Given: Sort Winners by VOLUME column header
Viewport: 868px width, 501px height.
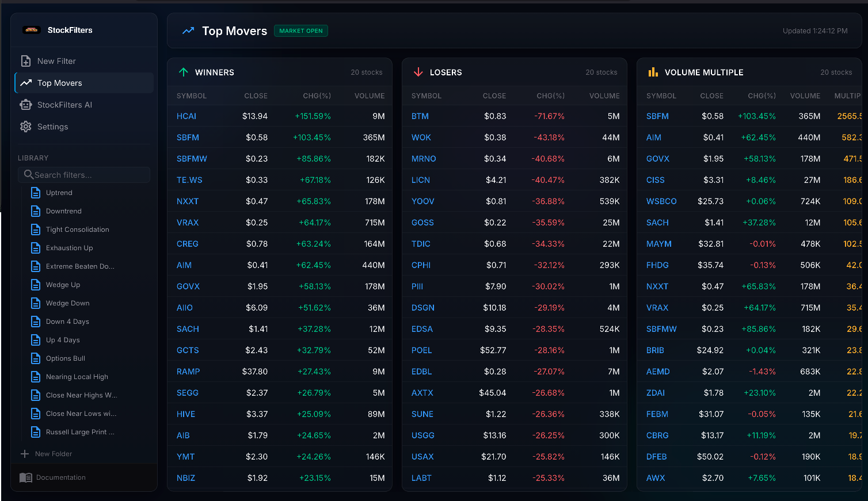Looking at the screenshot, I should pyautogui.click(x=370, y=96).
